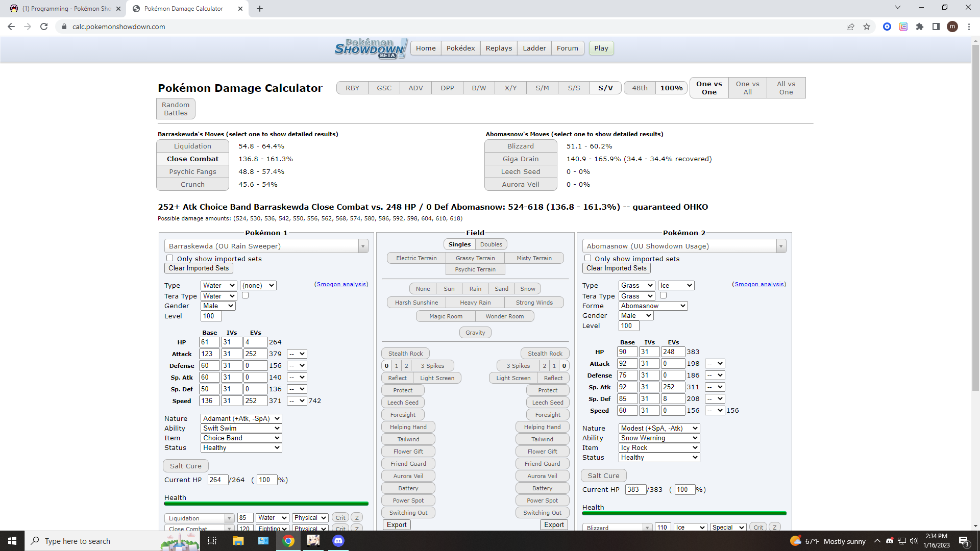Screen dimensions: 980x551
Task: Open the Pokédex menu item
Action: [x=460, y=48]
